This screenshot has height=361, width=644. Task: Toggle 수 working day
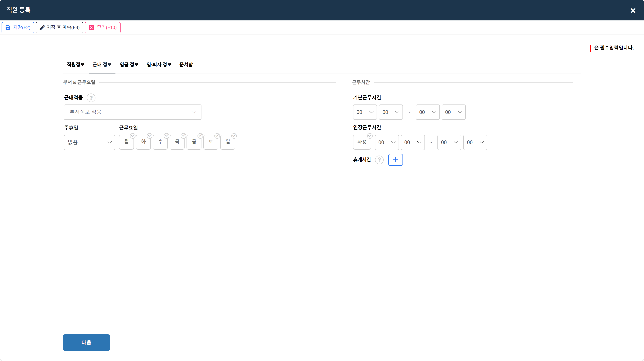(160, 142)
